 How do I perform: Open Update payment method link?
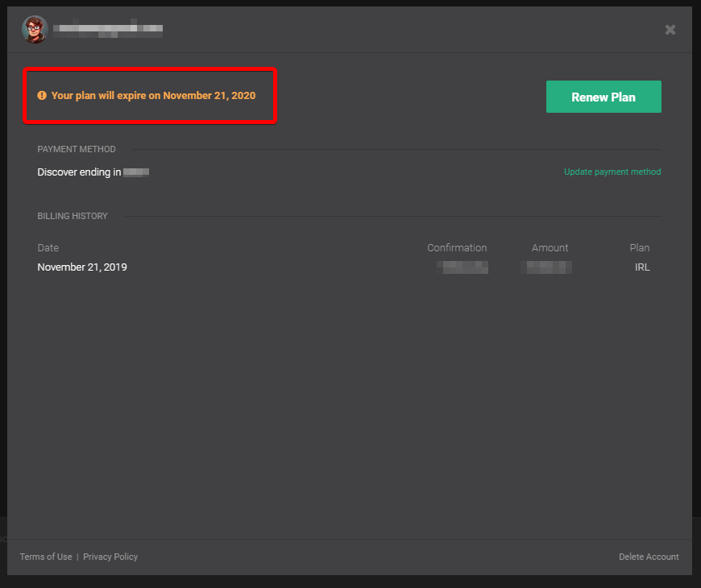tap(612, 172)
